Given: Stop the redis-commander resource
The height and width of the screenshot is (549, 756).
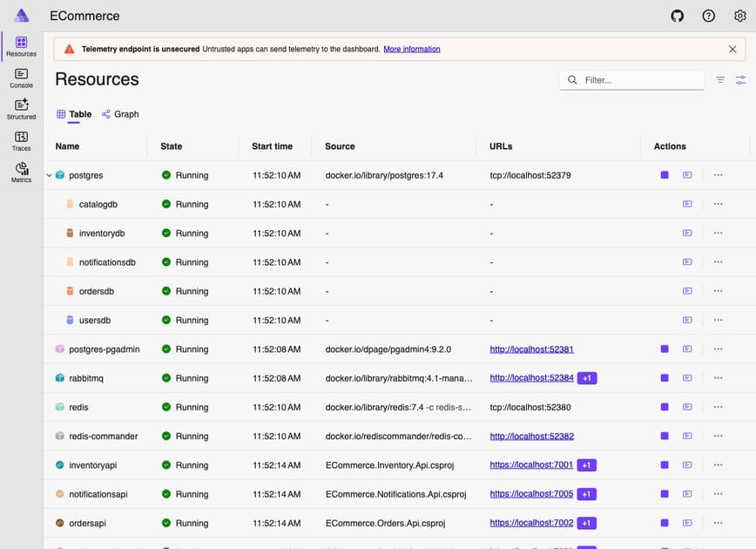Looking at the screenshot, I should [665, 436].
